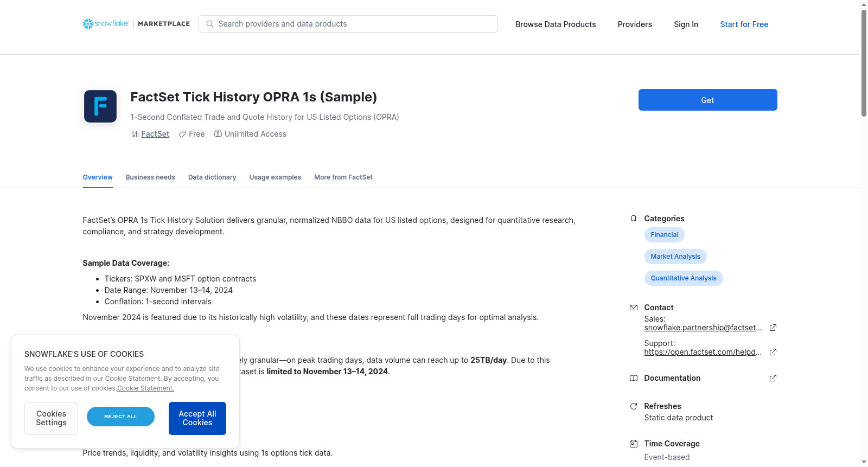Click the Free price tag icon

[182, 134]
